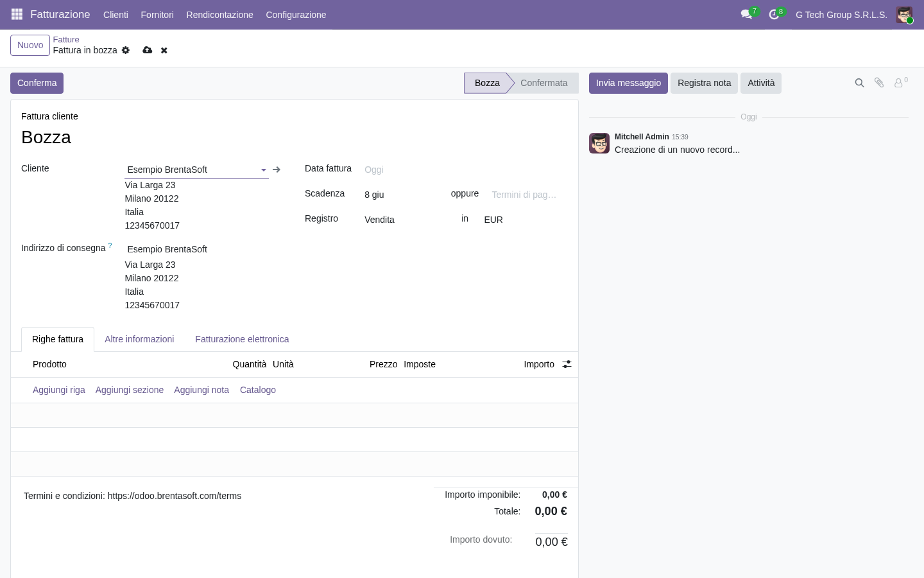Click the Data fattura field showing Oggi
The height and width of the screenshot is (578, 924).
point(465,170)
